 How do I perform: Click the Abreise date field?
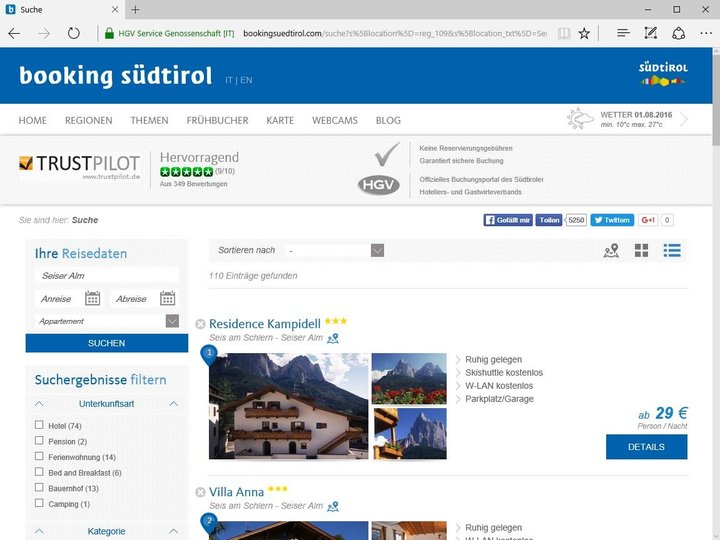pyautogui.click(x=135, y=298)
